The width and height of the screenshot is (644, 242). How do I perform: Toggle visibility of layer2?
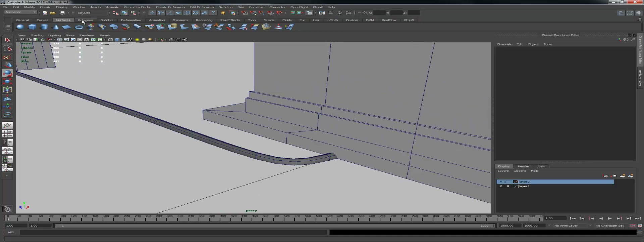501,182
